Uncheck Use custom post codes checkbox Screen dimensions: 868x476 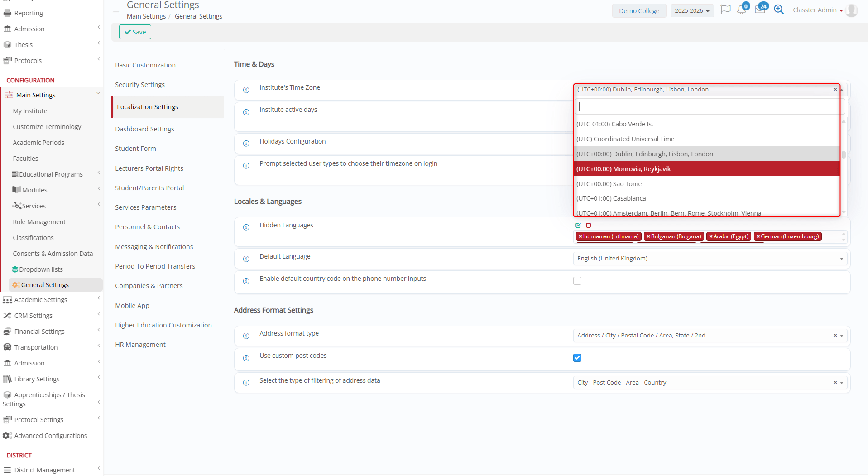(x=577, y=358)
